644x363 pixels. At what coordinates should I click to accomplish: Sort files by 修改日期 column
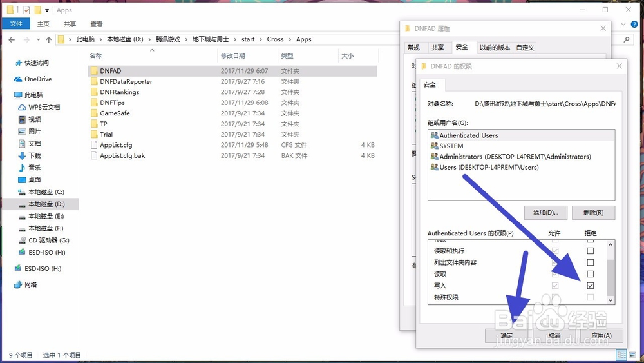(x=233, y=56)
